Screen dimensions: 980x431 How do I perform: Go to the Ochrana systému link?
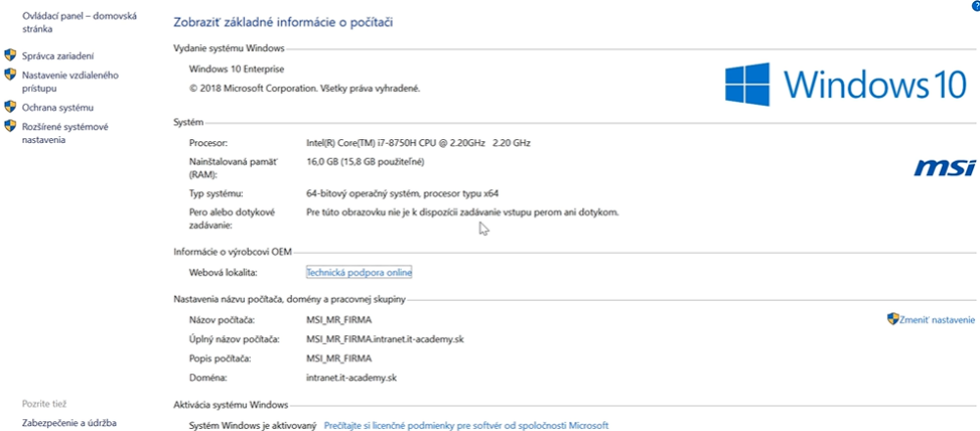[58, 107]
